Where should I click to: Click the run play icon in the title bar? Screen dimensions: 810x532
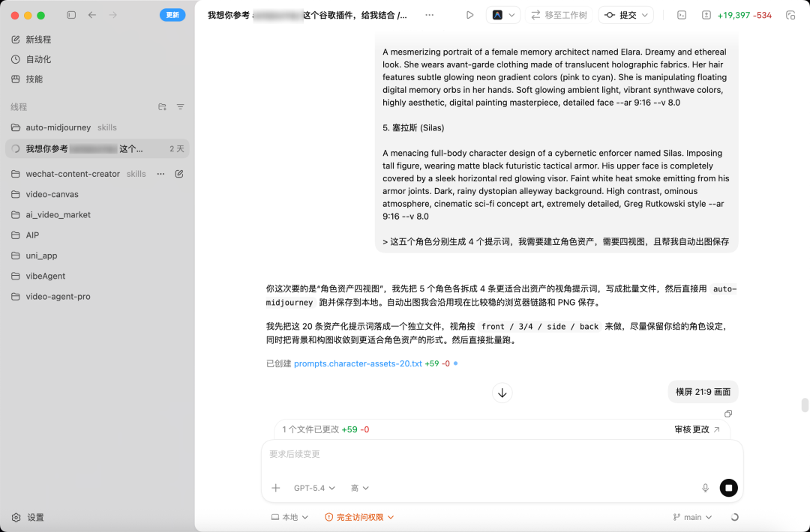(470, 14)
